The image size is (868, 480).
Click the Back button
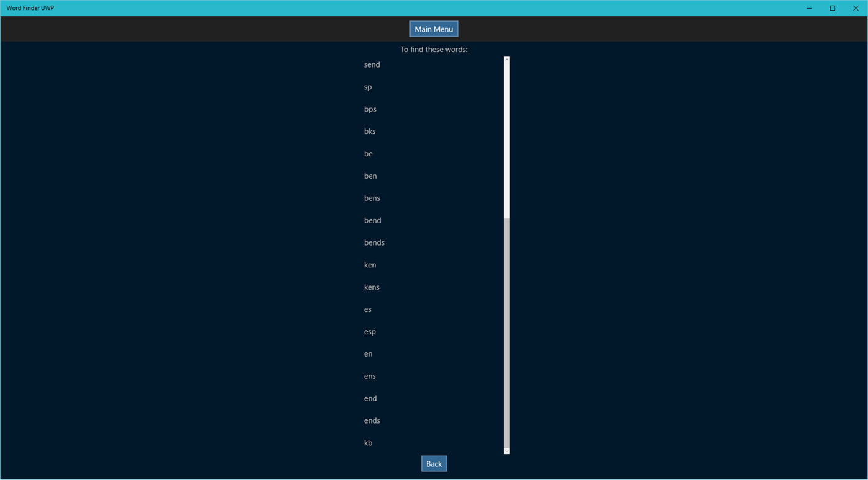coord(433,463)
